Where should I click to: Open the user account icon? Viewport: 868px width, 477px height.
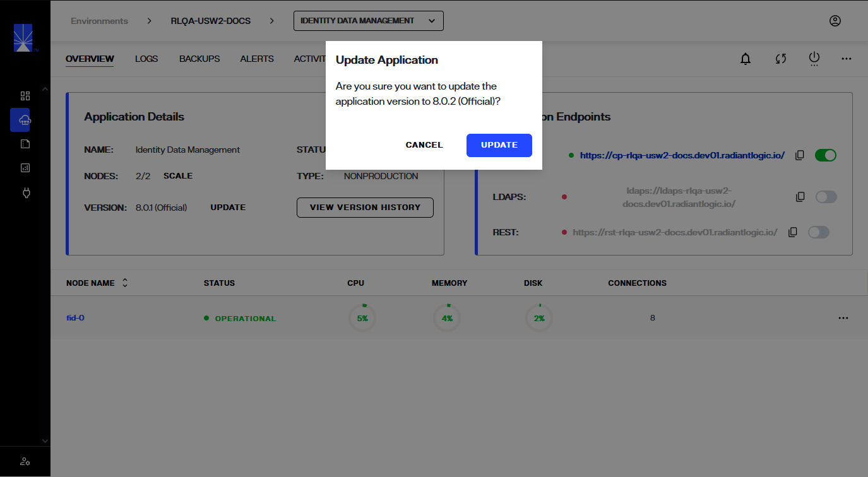pos(835,21)
